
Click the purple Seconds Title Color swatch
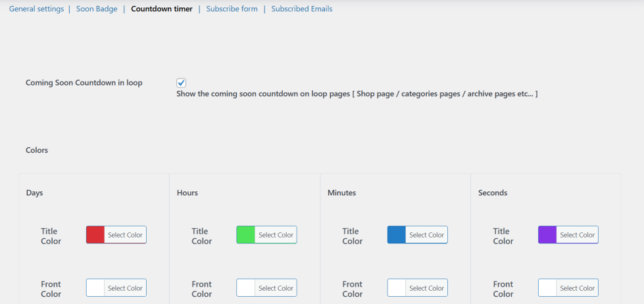[547, 234]
